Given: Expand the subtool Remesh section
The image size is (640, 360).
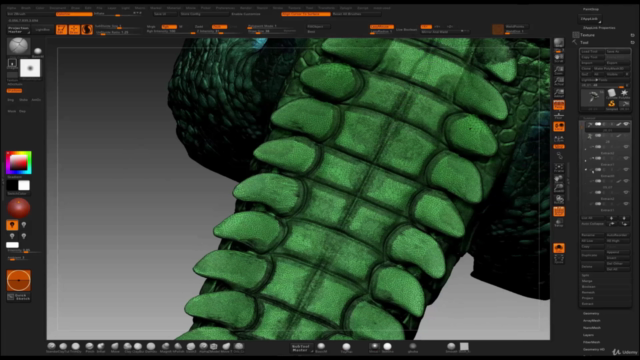Looking at the screenshot, I should [588, 293].
